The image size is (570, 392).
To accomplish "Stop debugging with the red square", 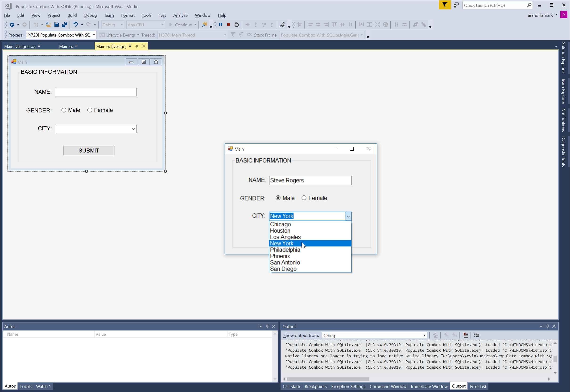I will [229, 25].
